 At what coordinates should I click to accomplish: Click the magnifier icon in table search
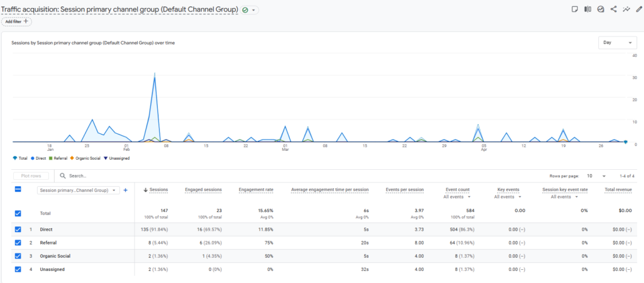[63, 176]
